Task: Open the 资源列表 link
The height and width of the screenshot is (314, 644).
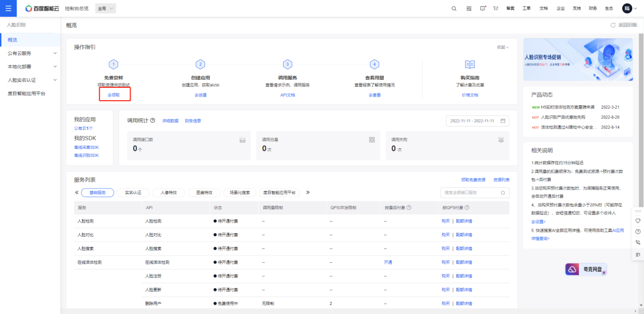Action: coord(501,180)
